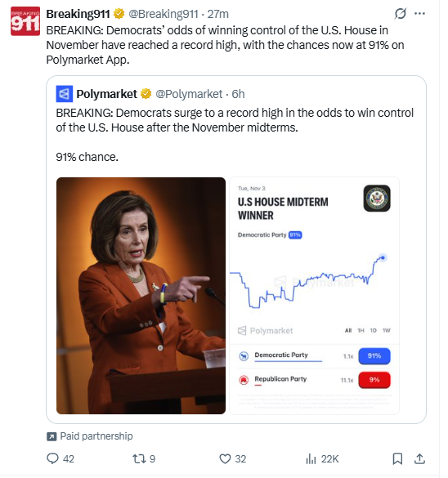This screenshot has height=478, width=448.
Task: Open the Nancy Pelosi photo thumbnail
Action: click(x=141, y=296)
